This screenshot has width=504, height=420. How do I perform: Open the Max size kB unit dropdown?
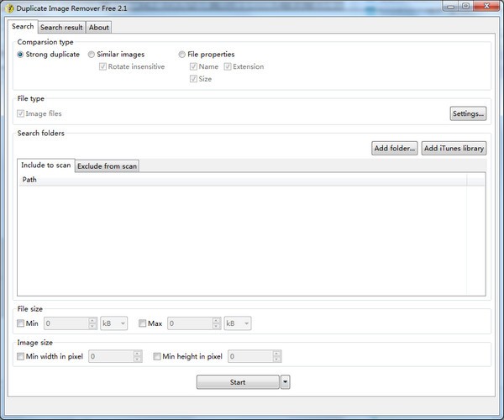tap(238, 323)
